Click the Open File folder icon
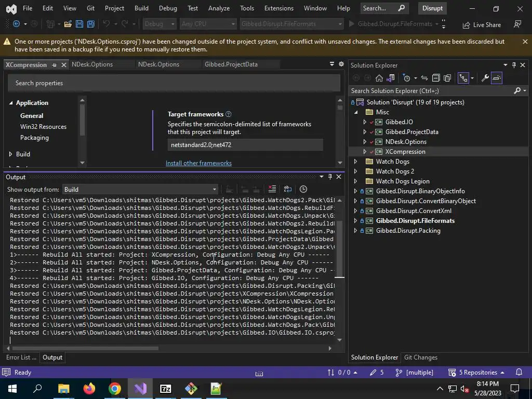532x399 pixels. 68,24
